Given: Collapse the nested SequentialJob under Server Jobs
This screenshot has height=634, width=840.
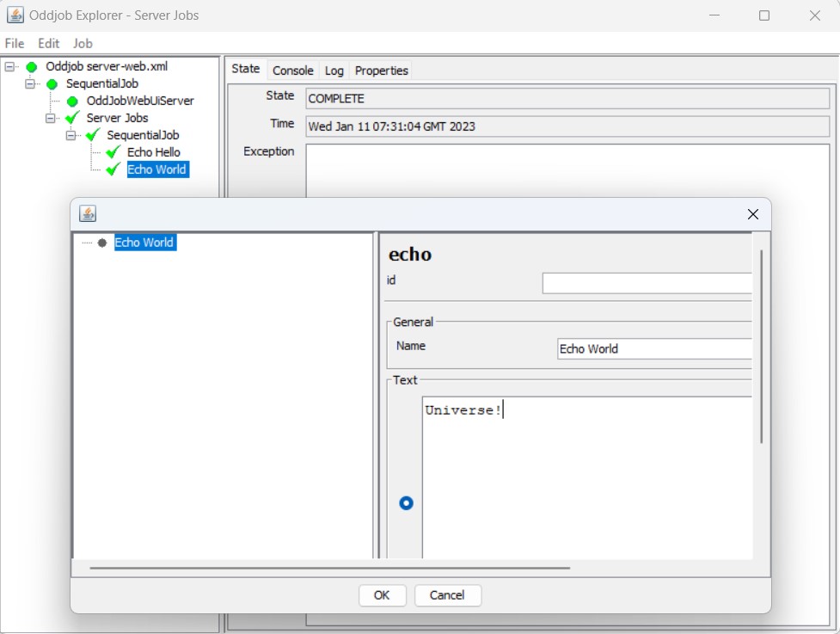Looking at the screenshot, I should click(x=71, y=135).
